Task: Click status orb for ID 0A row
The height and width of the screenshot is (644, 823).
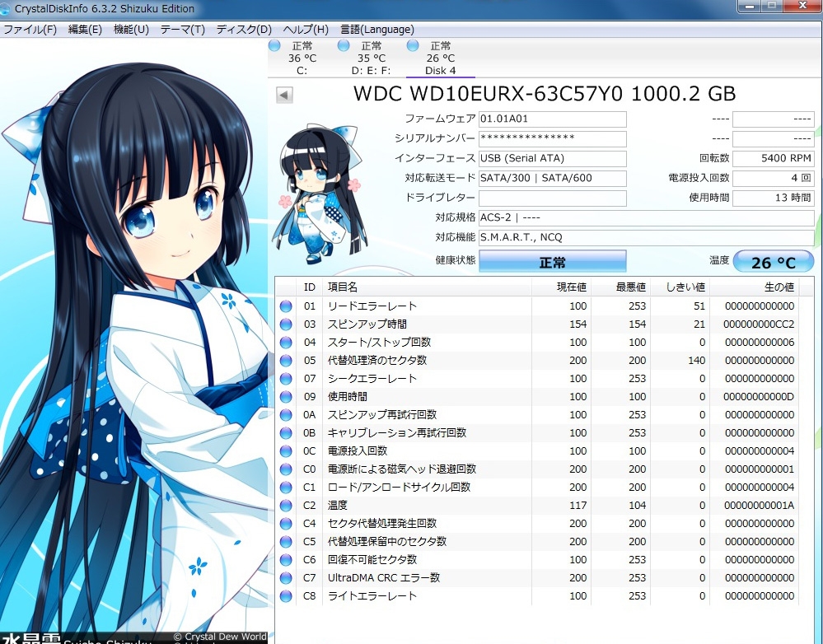Action: (x=286, y=414)
